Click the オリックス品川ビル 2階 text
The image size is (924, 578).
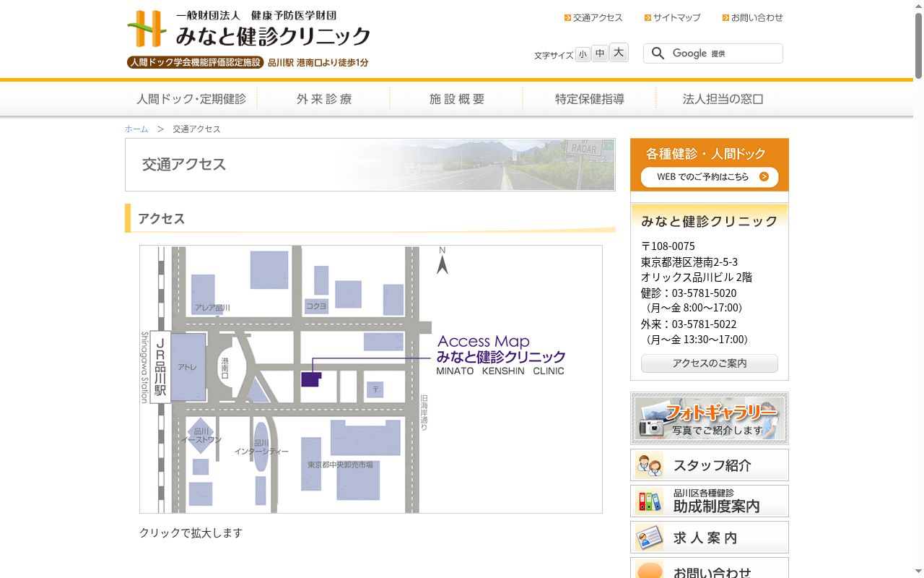coord(697,277)
